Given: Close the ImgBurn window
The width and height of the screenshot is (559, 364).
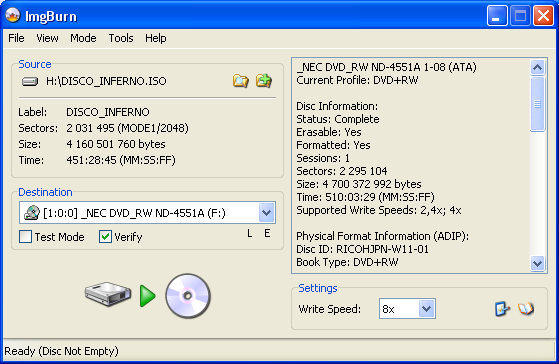Looking at the screenshot, I should coord(543,16).
